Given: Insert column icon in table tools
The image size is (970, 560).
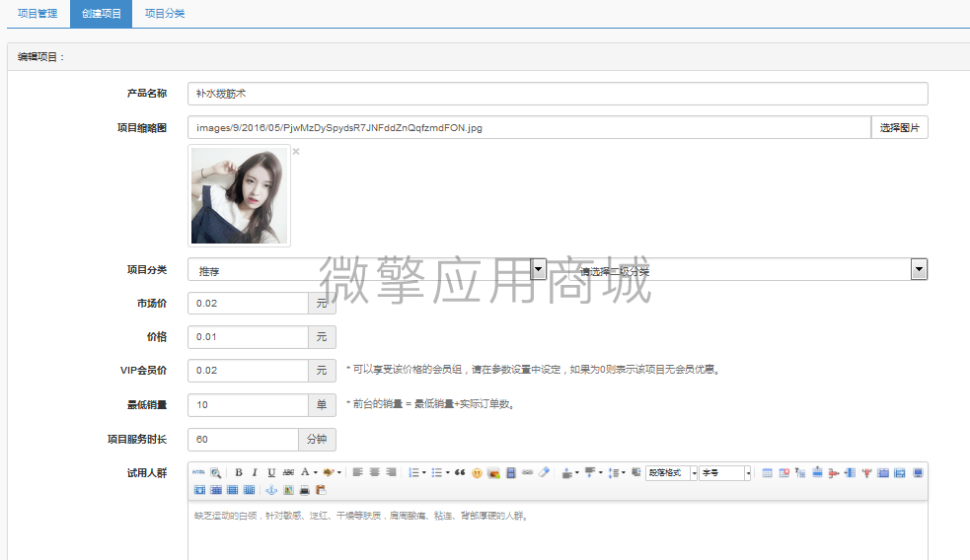Looking at the screenshot, I should 850,473.
